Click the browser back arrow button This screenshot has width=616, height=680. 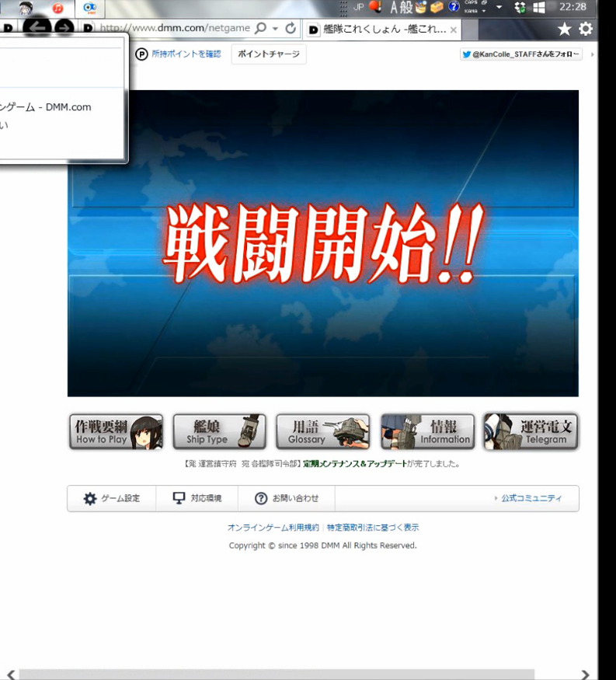pyautogui.click(x=38, y=28)
